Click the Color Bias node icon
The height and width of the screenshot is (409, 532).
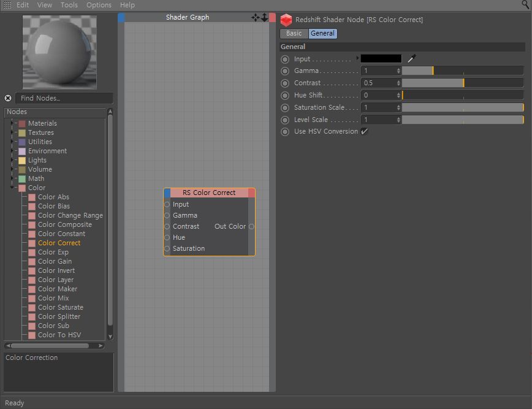tap(32, 207)
